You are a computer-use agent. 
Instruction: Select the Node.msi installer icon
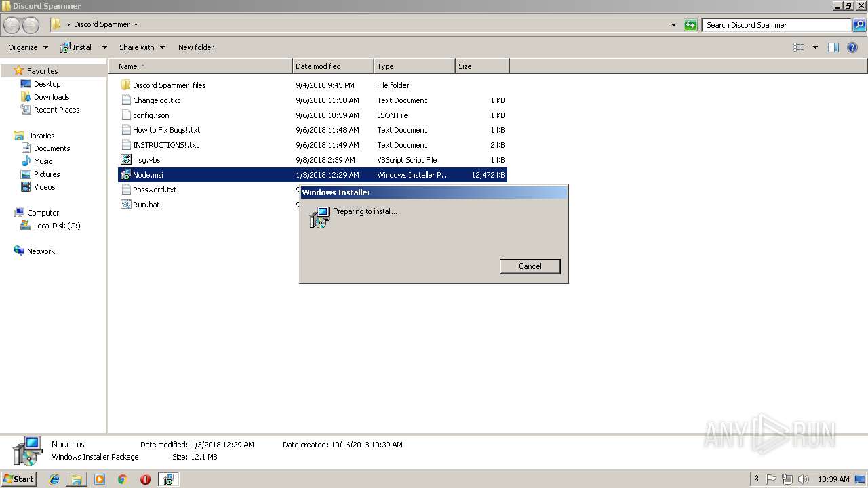(125, 175)
